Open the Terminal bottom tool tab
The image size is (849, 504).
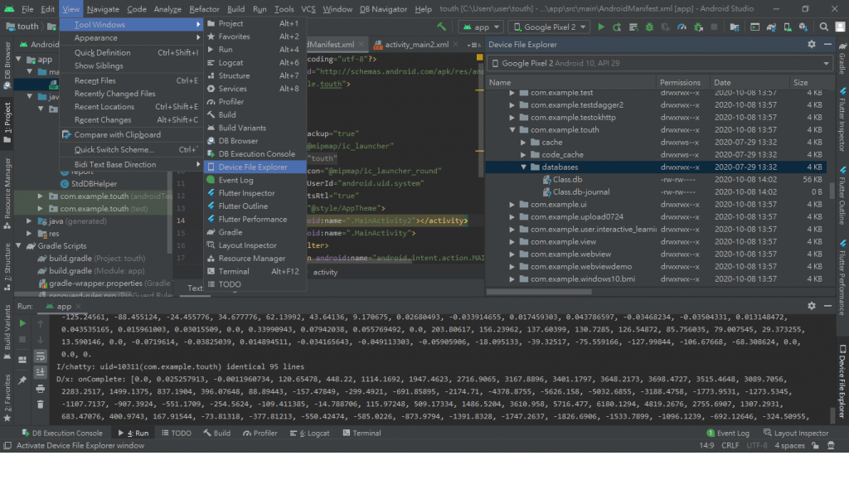361,433
